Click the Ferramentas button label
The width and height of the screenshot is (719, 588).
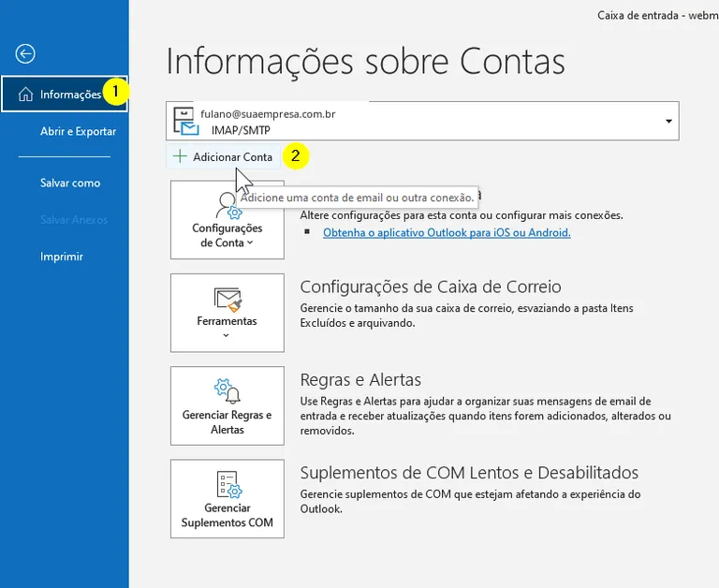[227, 321]
